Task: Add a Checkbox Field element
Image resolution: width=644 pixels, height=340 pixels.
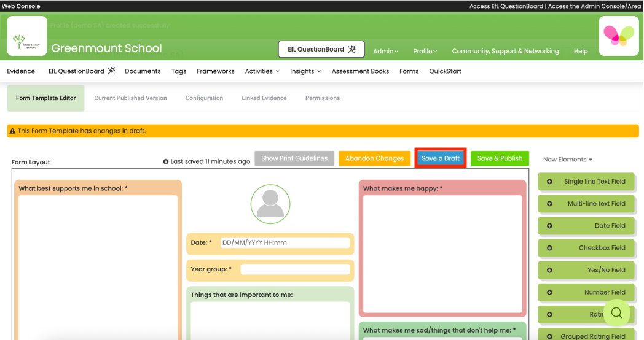Action: 586,248
